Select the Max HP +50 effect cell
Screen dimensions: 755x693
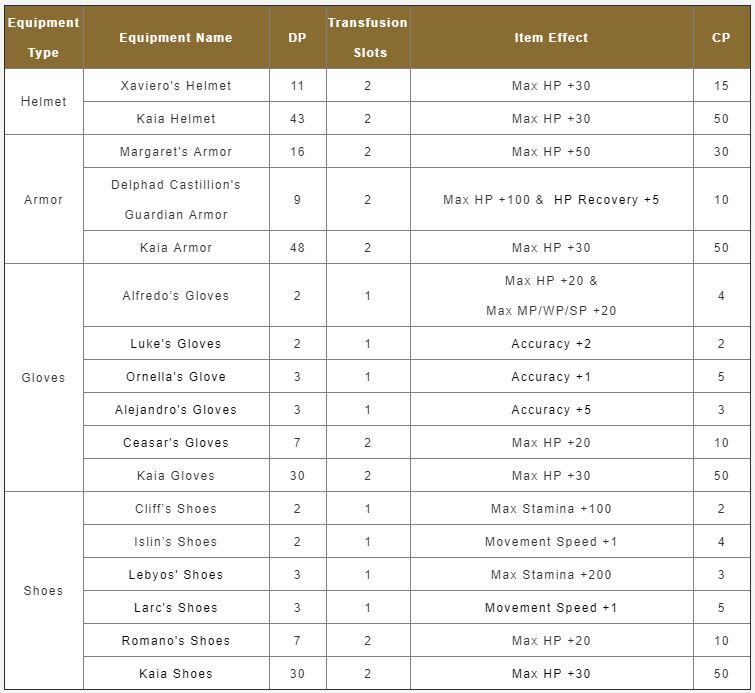[551, 152]
